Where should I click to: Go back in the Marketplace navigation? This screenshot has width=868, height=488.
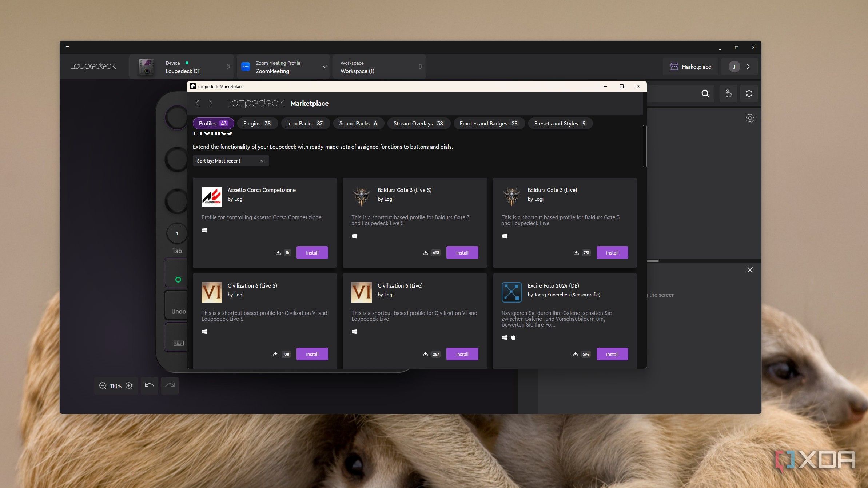pyautogui.click(x=197, y=104)
